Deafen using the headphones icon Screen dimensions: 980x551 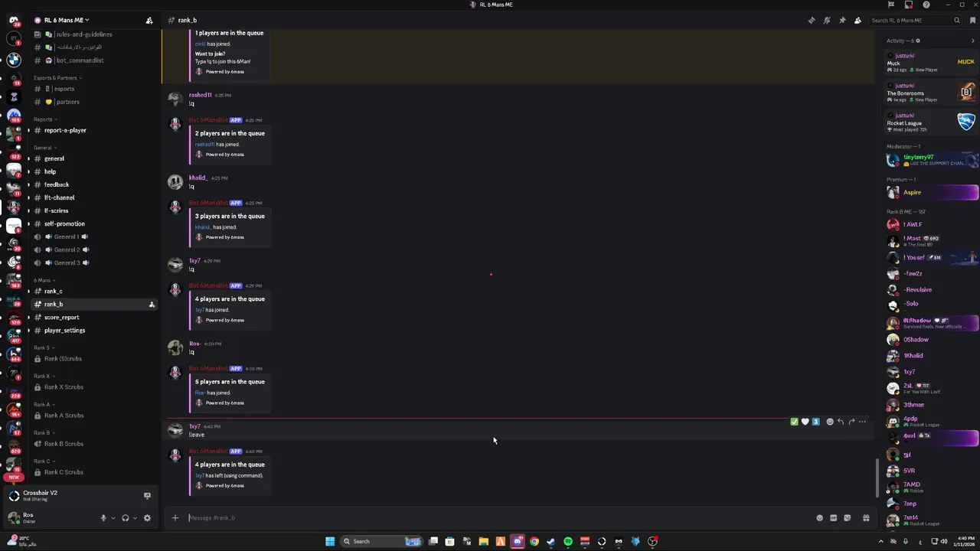(x=126, y=518)
